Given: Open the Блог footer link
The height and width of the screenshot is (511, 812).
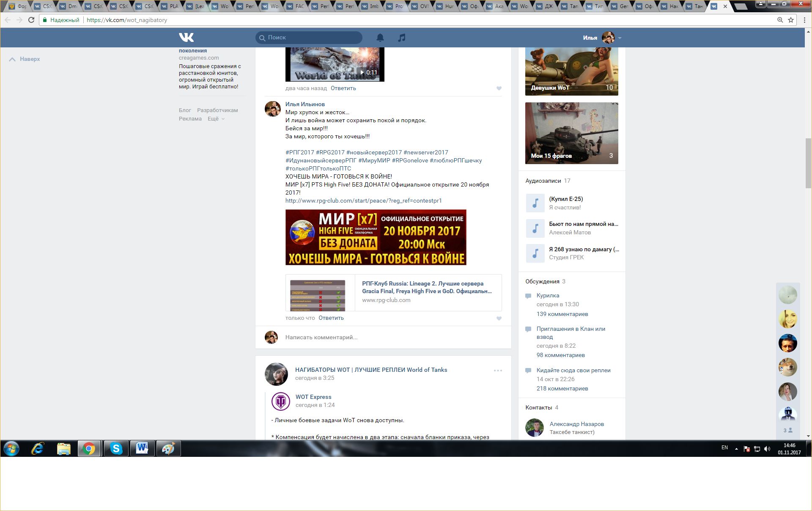Looking at the screenshot, I should 185,110.
